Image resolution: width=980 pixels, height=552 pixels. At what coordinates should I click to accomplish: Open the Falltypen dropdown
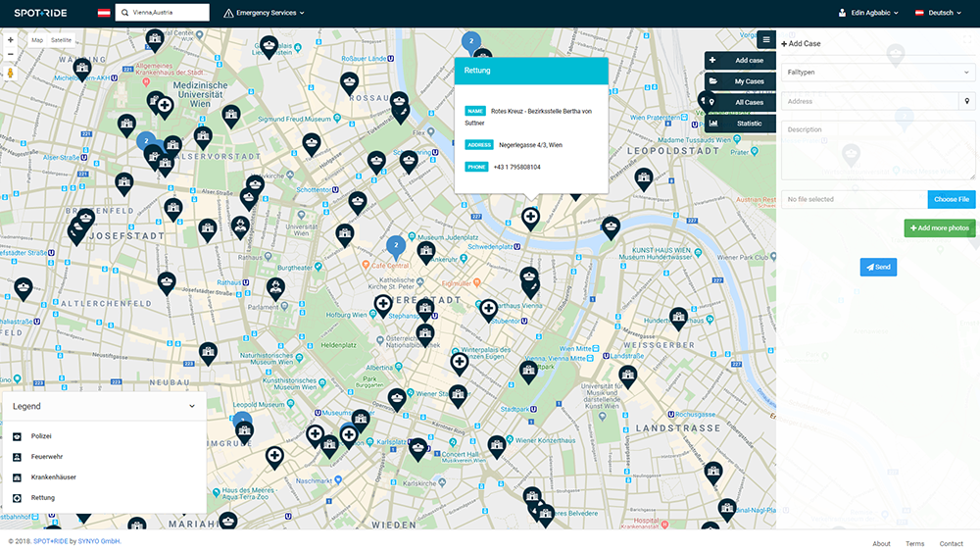pos(877,73)
